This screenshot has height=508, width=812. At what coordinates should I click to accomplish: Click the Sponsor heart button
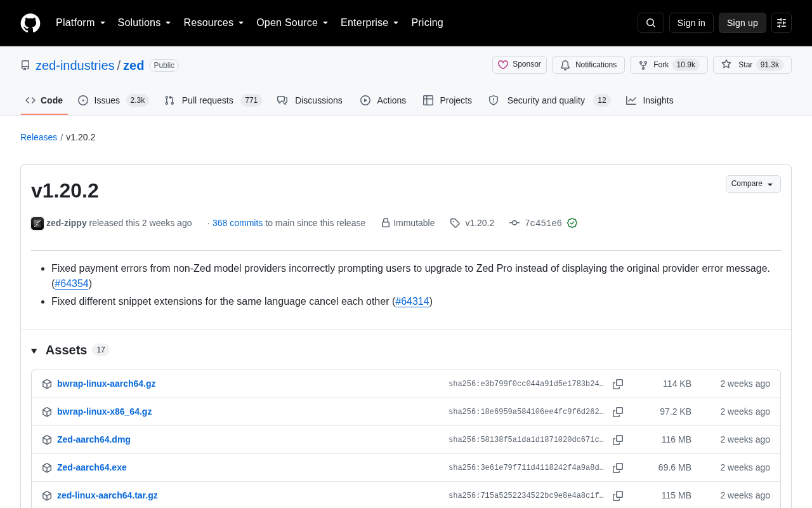520,65
